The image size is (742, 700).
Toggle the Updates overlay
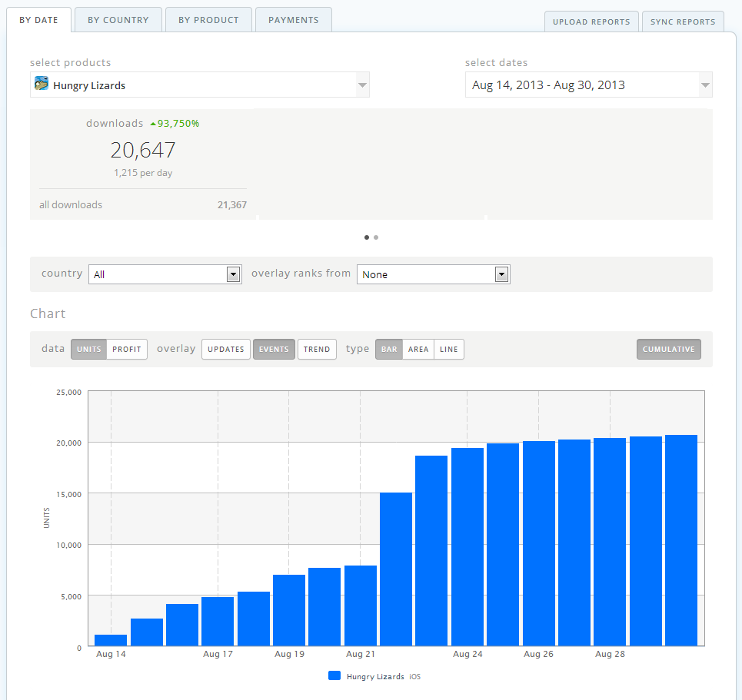tap(226, 349)
